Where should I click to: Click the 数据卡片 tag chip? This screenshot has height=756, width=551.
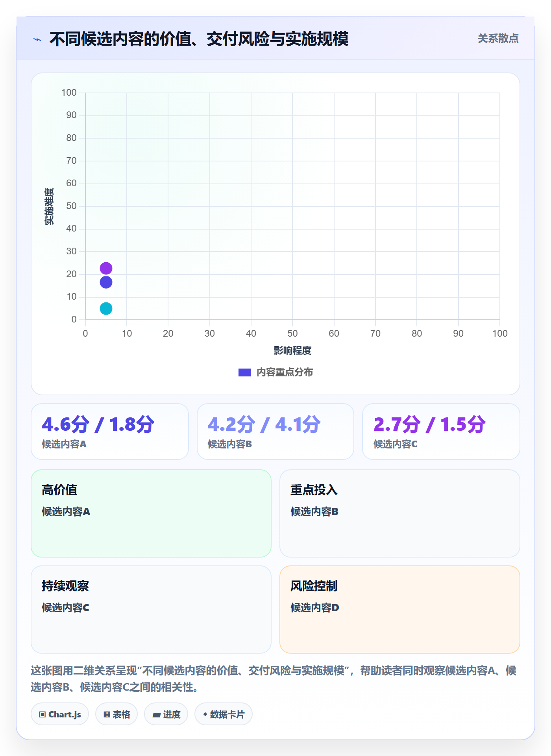click(x=224, y=714)
